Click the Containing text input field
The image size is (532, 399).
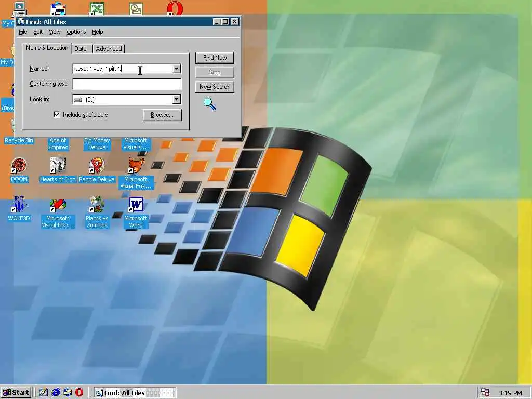(x=127, y=84)
